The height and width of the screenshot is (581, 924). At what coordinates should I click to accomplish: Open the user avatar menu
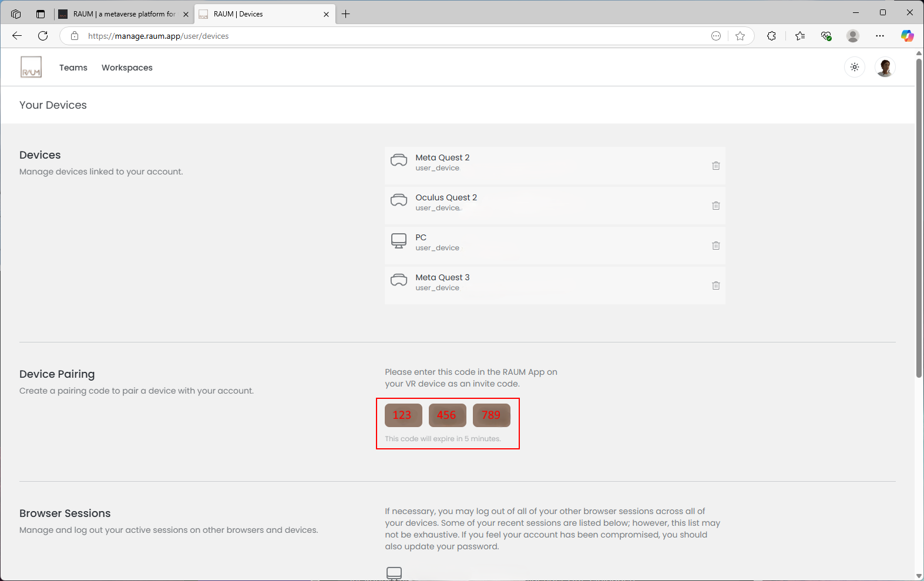(885, 67)
